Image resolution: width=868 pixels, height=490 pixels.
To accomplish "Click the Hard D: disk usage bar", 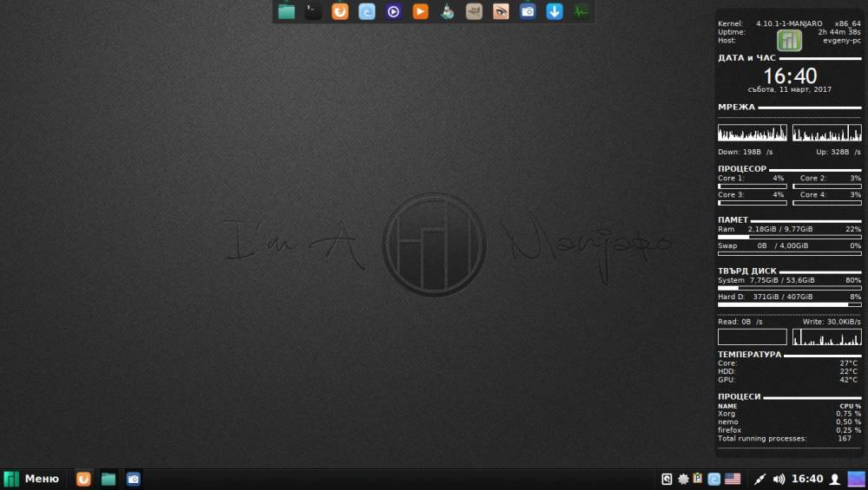I will (x=789, y=304).
